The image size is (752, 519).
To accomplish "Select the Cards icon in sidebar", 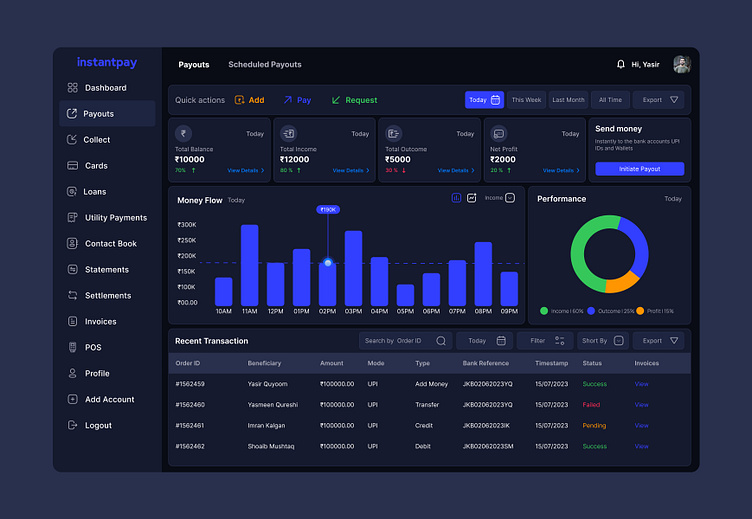I will pyautogui.click(x=72, y=165).
